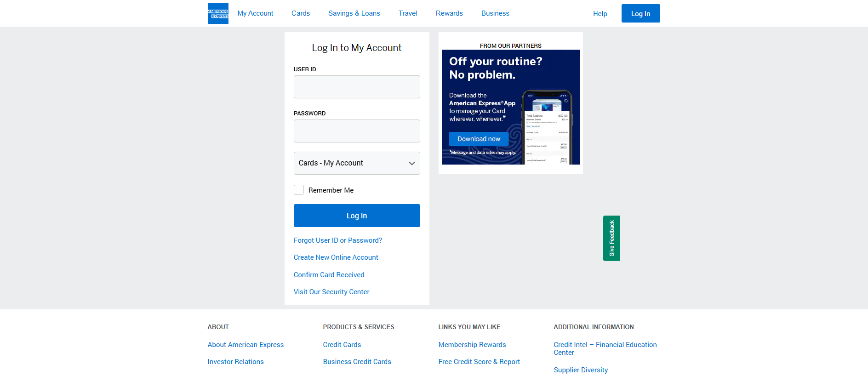Click the 'Off your routine?' ad headline
868x376 pixels.
tap(496, 68)
